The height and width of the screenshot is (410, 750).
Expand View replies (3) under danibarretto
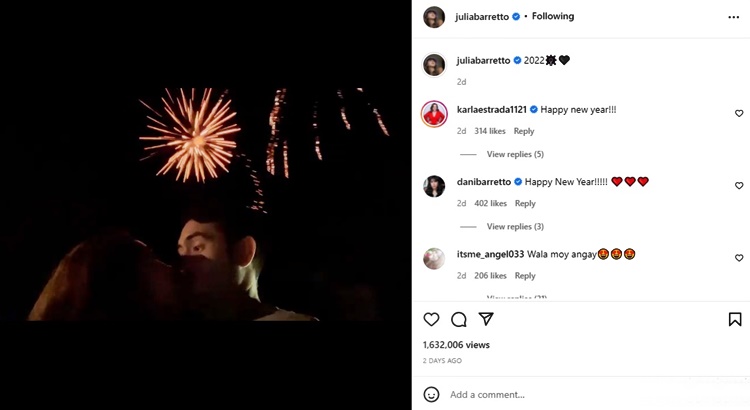click(x=514, y=226)
